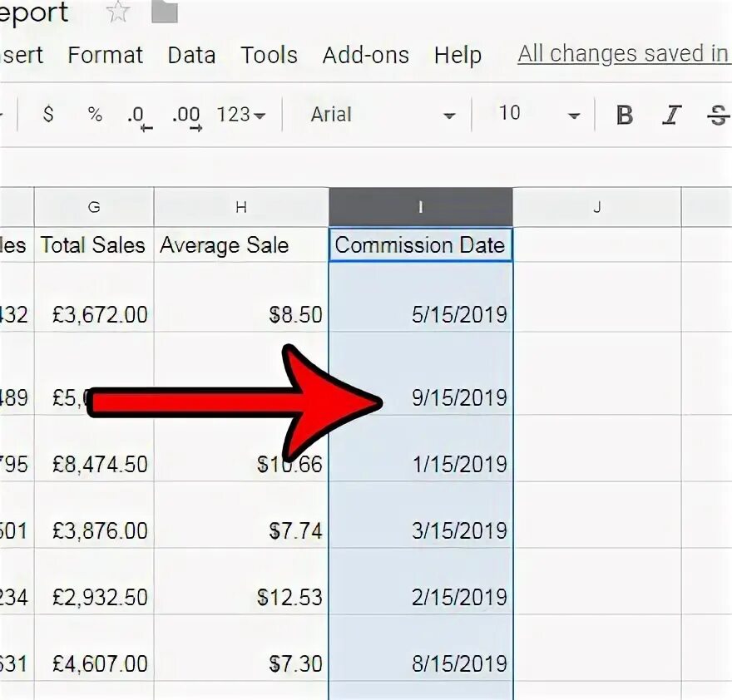
Task: Click the All changes saved link
Action: tap(623, 54)
